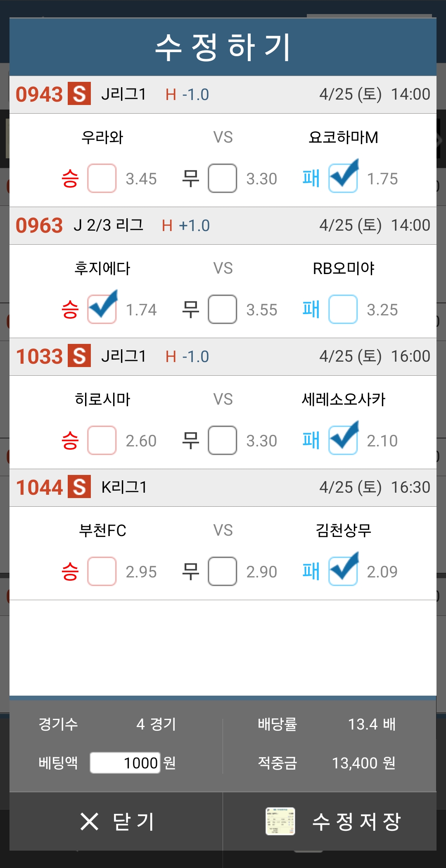
Task: Check the 무 draw box for 후지에다 match
Action: click(222, 309)
